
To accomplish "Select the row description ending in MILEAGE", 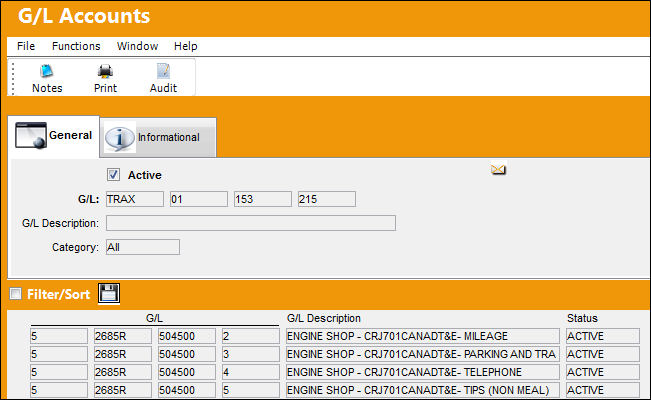I will (423, 336).
